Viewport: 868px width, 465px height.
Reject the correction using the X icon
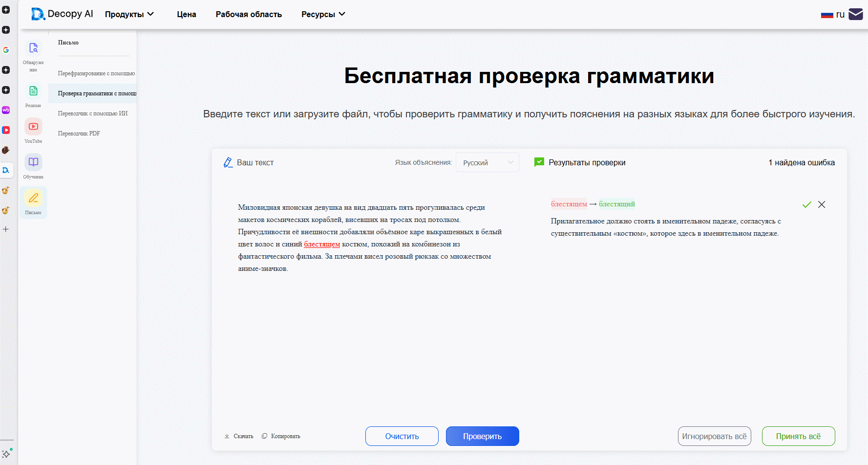tap(822, 204)
